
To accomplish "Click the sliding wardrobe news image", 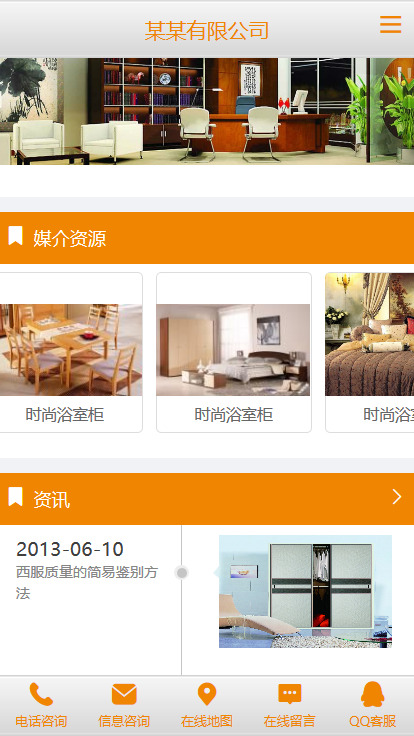I will tap(305, 591).
